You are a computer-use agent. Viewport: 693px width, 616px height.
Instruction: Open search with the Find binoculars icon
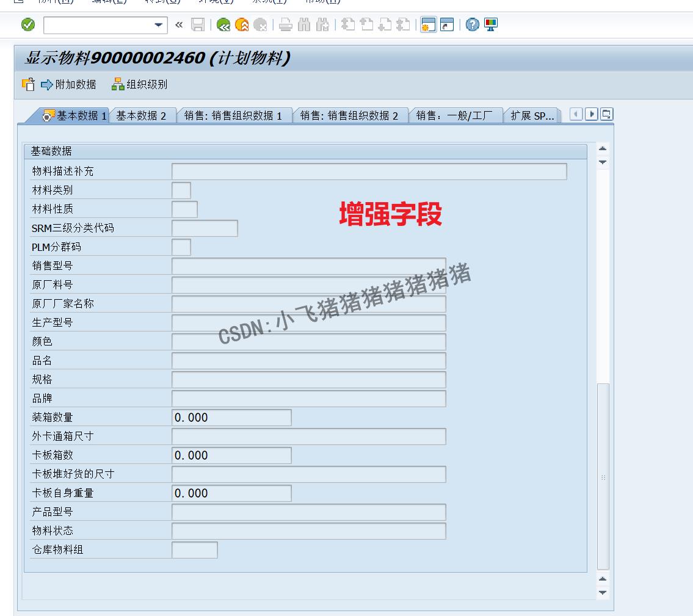303,26
